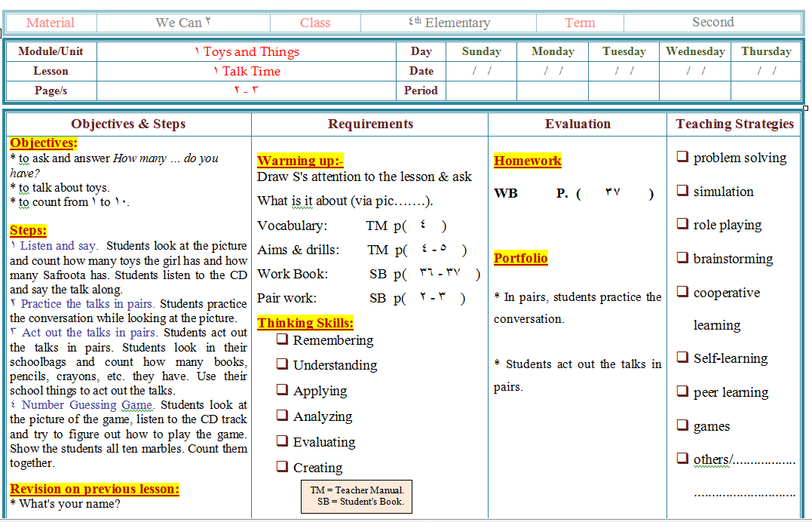
Task: Check the Applying thinking skill box
Action: [x=282, y=388]
